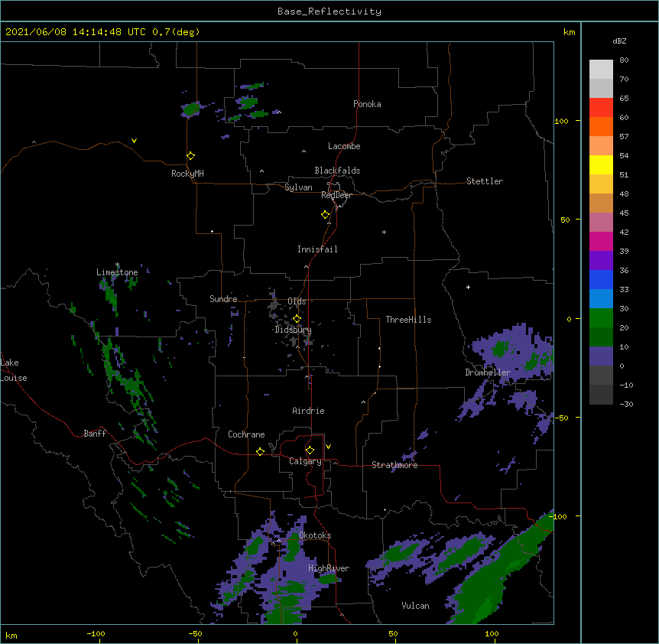Click the Didsbury city label
659x644 pixels.
click(294, 330)
